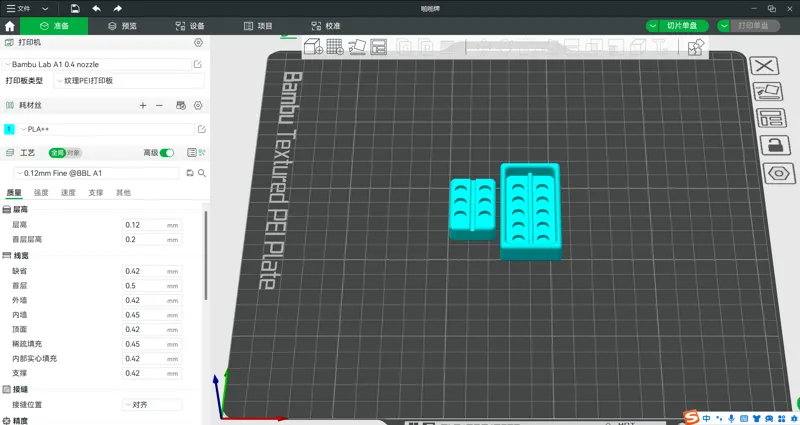Open the 其他 settings tab
The width and height of the screenshot is (800, 425).
123,192
